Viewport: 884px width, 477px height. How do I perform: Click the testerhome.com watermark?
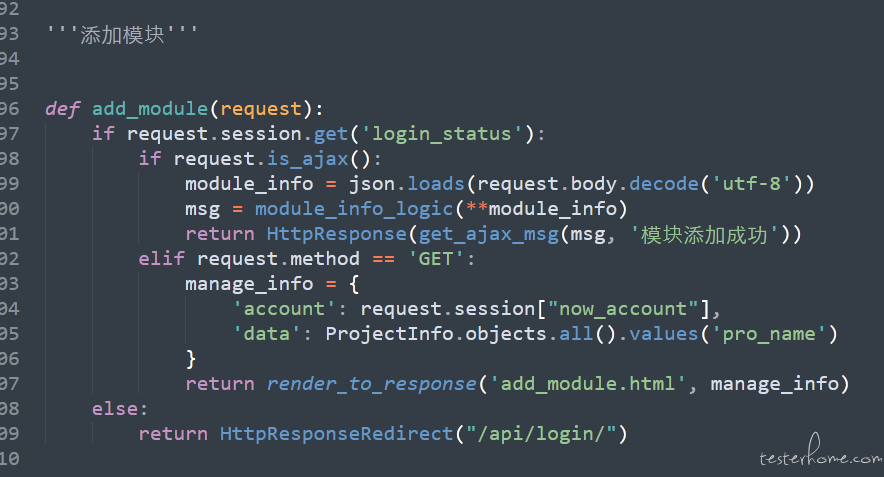click(x=821, y=453)
